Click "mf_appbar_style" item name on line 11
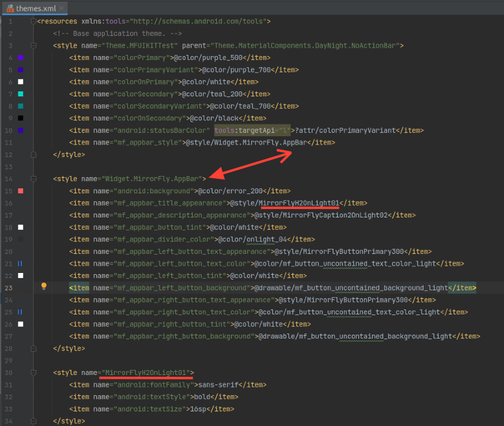The image size is (504, 426). 148,142
